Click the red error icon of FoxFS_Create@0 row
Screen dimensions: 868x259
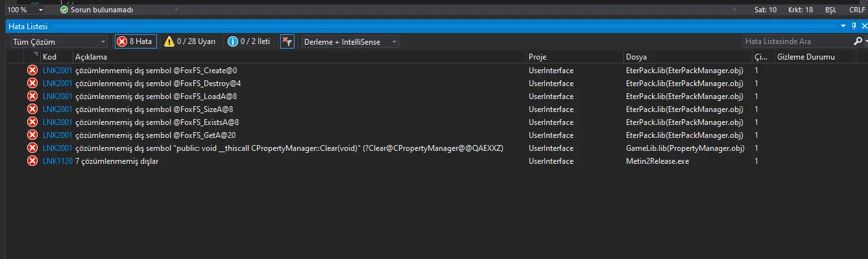click(x=32, y=70)
